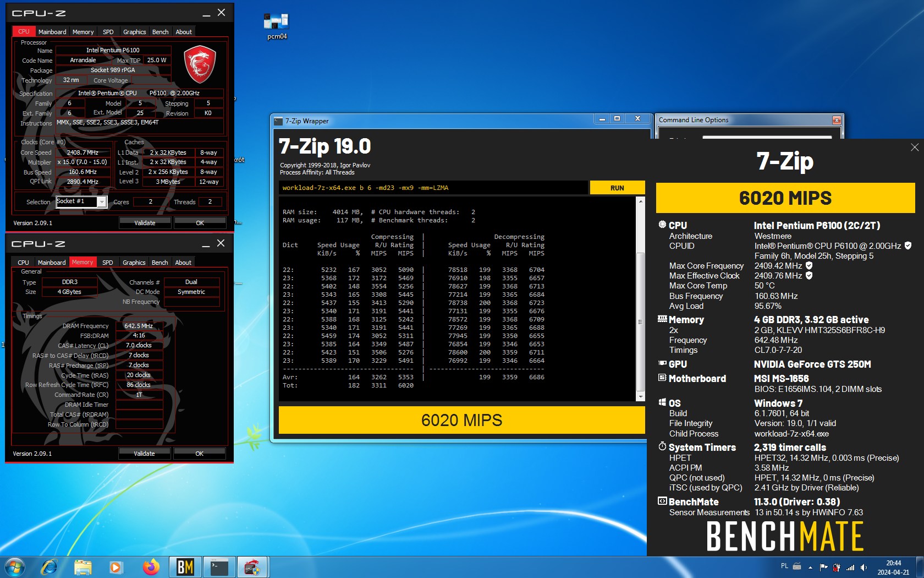Screen dimensions: 924x578
Task: Show hidden tray icons arrow
Action: (x=810, y=568)
